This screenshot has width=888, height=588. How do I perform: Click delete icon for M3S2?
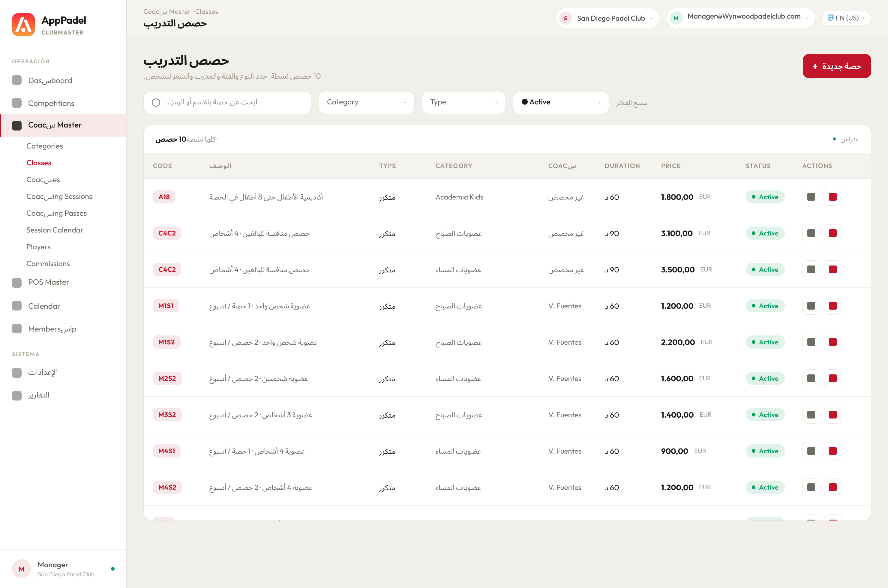coord(833,415)
